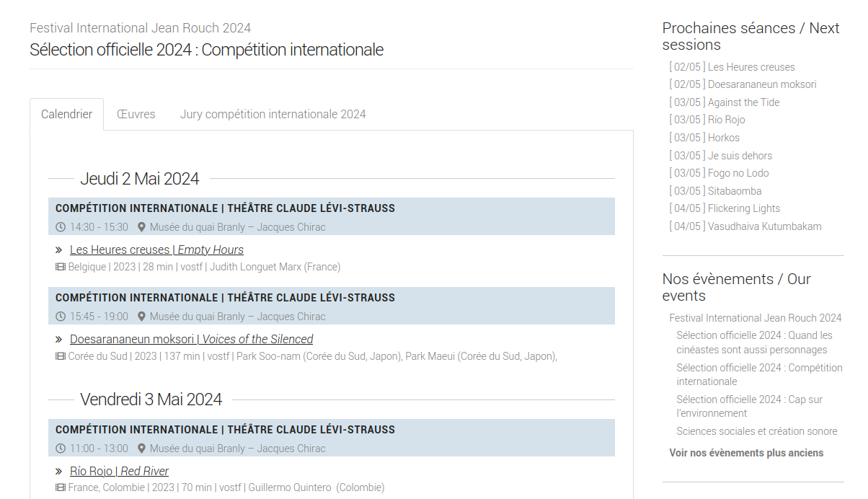Image resolution: width=868 pixels, height=499 pixels.
Task: Click the double chevron before Río Rojo
Action: [59, 472]
